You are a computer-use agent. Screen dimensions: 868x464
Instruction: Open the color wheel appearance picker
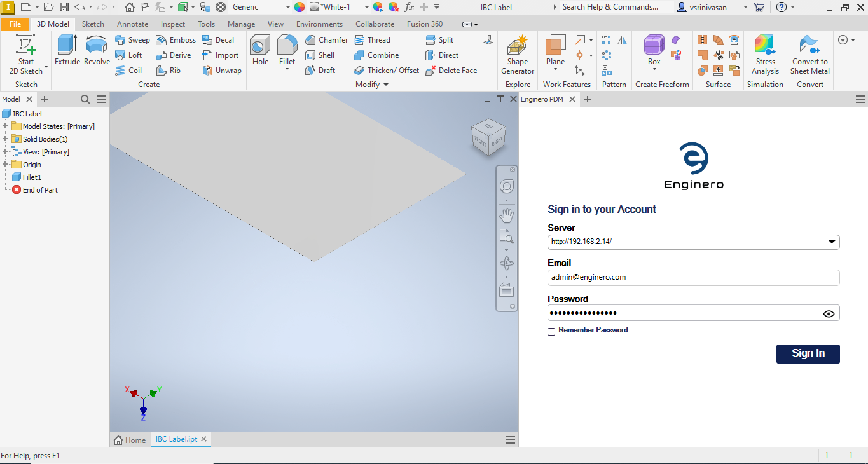(300, 7)
